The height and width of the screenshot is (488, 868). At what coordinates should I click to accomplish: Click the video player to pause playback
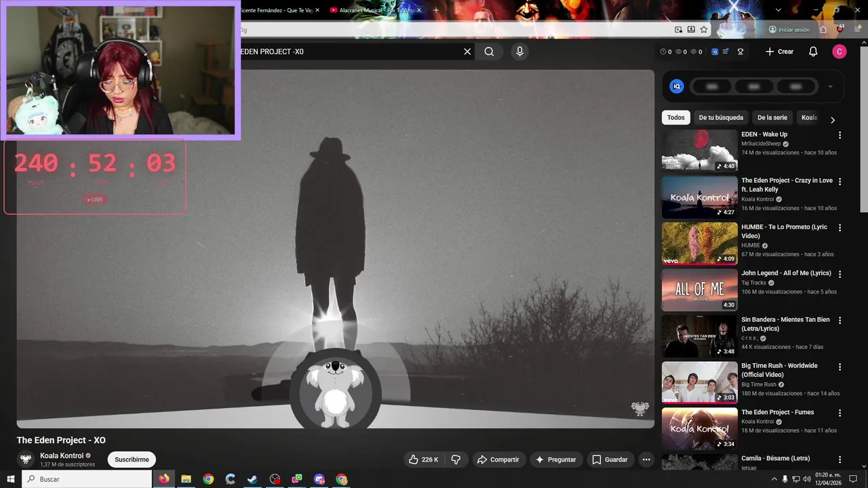click(x=336, y=249)
